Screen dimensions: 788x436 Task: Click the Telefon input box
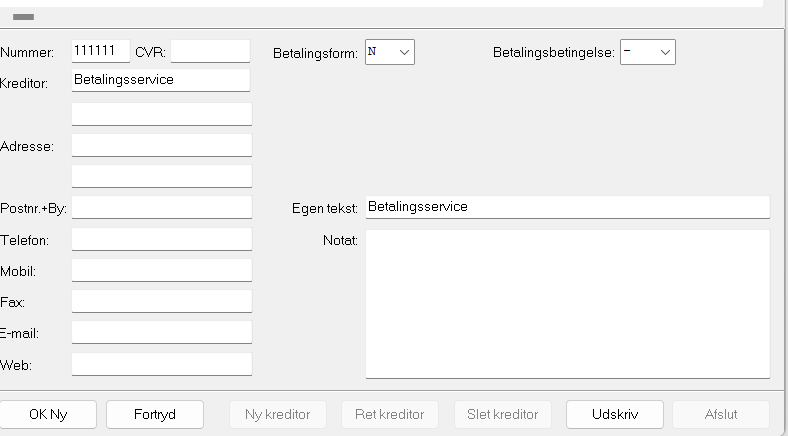162,239
